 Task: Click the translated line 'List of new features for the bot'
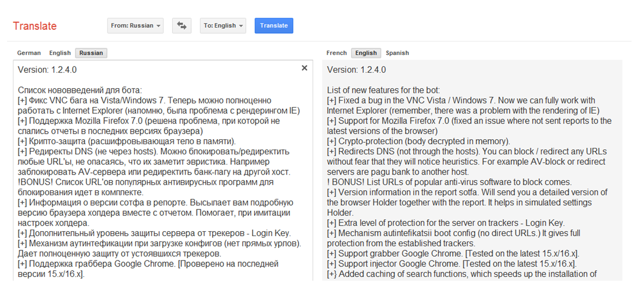tap(383, 90)
